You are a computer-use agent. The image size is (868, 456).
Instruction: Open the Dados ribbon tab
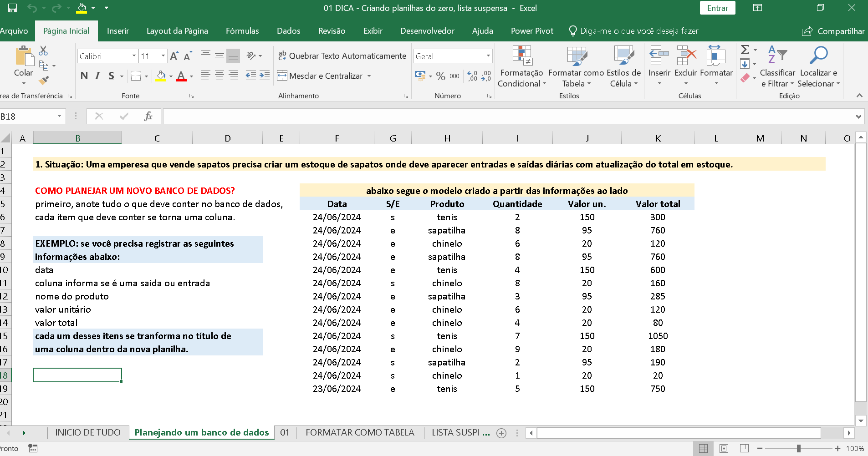click(x=288, y=31)
